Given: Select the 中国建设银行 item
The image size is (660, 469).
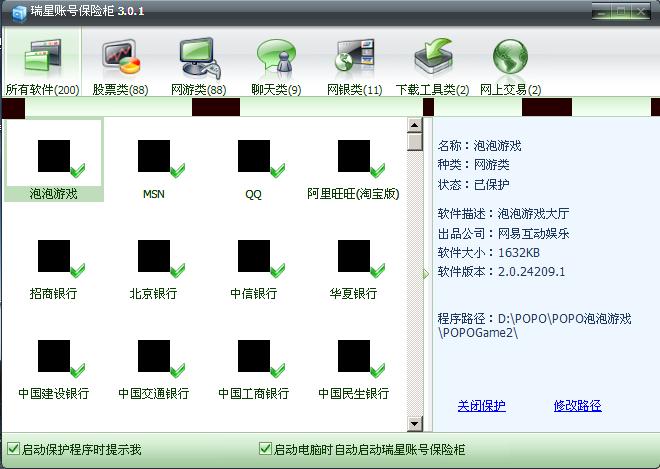Looking at the screenshot, I should [x=53, y=370].
